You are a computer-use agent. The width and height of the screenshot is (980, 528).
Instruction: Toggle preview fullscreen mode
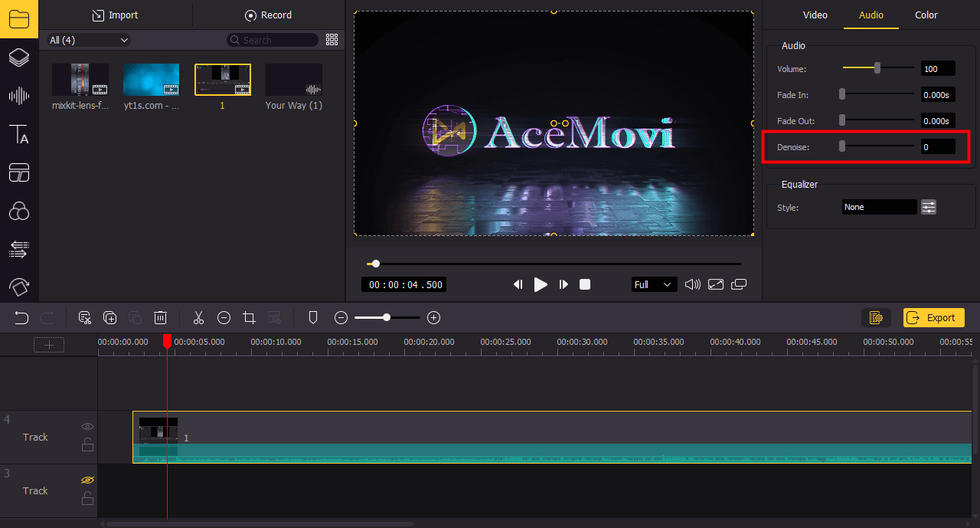716,284
